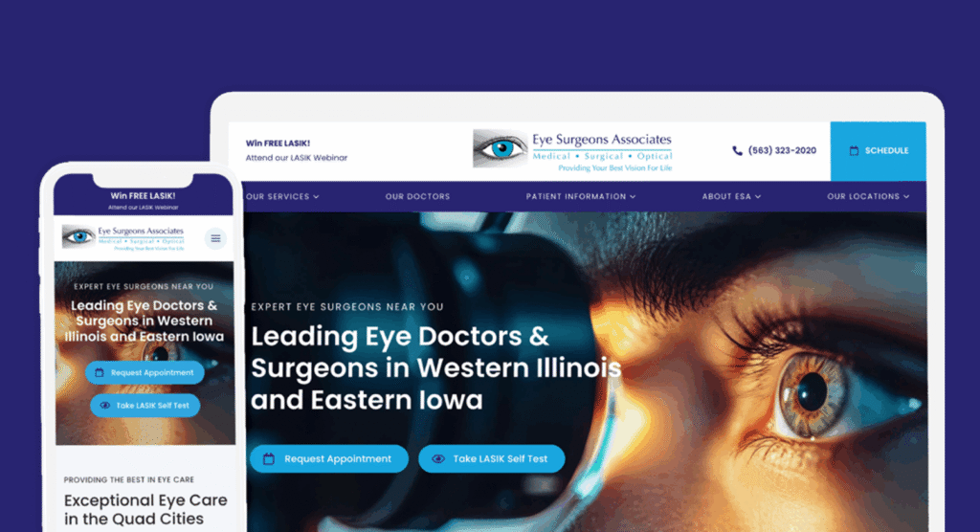Click the blue SCHEDULE button

click(879, 151)
